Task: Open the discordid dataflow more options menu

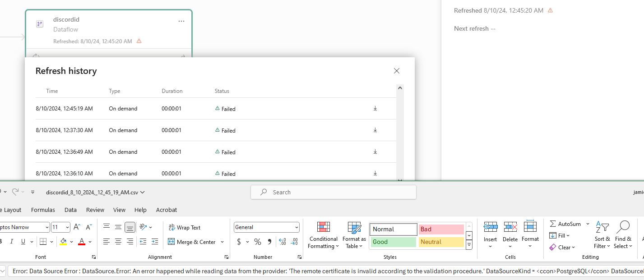Action: coord(181,21)
